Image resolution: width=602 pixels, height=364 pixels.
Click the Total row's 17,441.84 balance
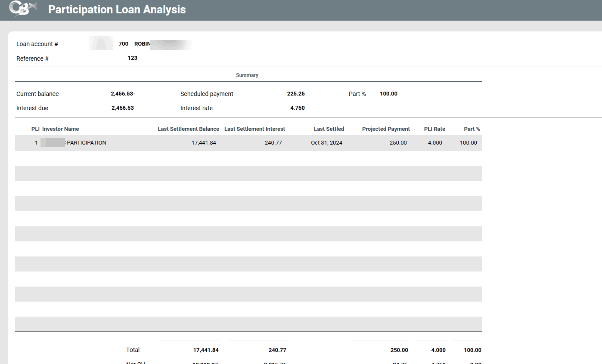[x=206, y=350]
